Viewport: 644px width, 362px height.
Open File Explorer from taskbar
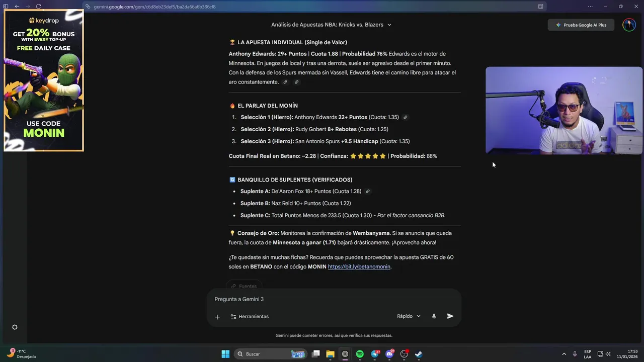pos(331,354)
